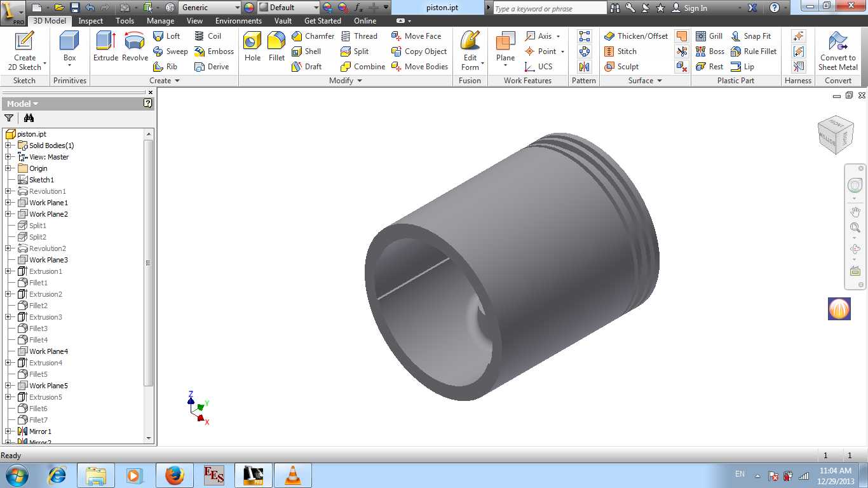Click the keyword search field
This screenshot has width=868, height=488.
[549, 8]
